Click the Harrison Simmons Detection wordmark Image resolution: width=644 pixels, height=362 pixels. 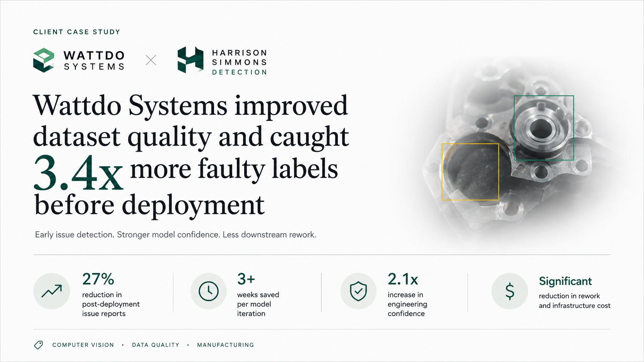coord(239,62)
